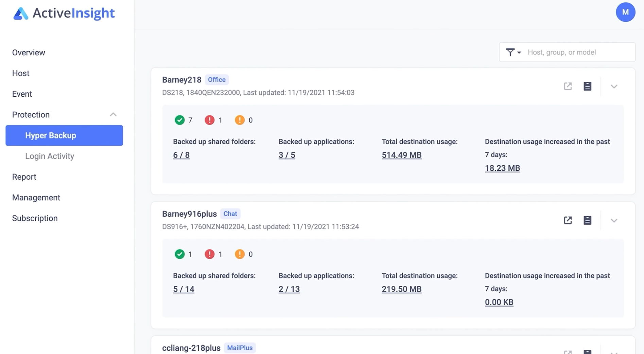This screenshot has width=644, height=354.
Task: Open Barney916plus in external window
Action: pyautogui.click(x=568, y=220)
